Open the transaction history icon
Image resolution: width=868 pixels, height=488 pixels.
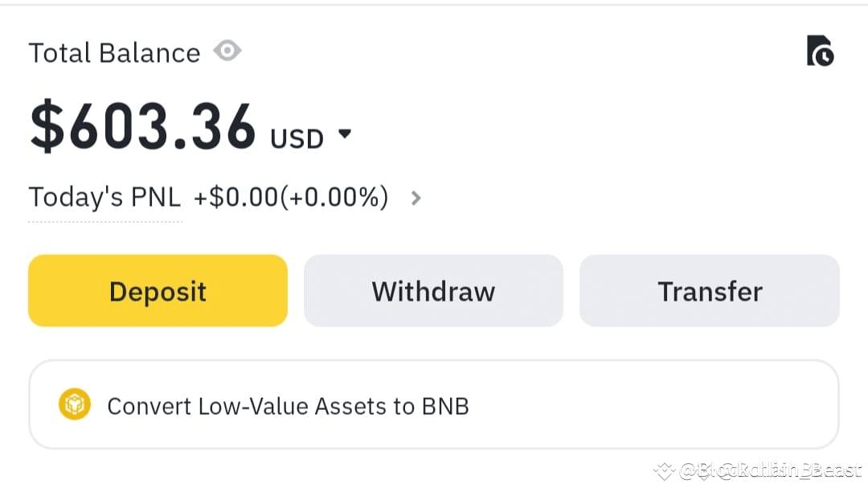pos(820,51)
